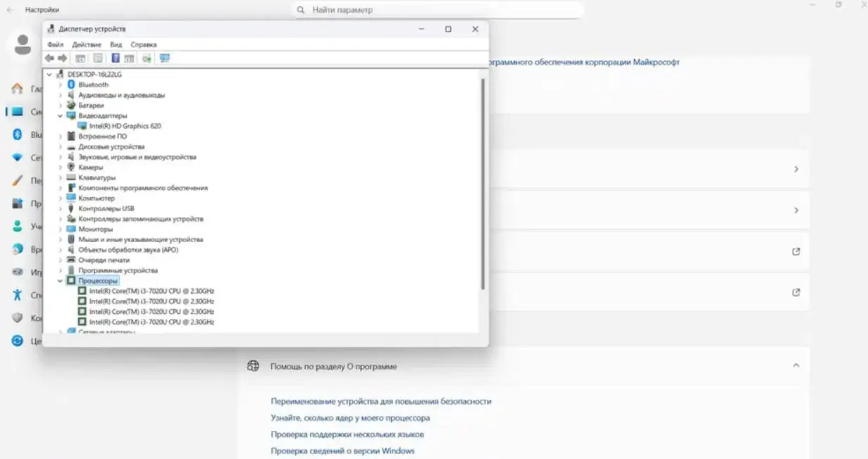The width and height of the screenshot is (868, 459).
Task: Click Bluetooth icon in Device Manager tree
Action: (70, 84)
